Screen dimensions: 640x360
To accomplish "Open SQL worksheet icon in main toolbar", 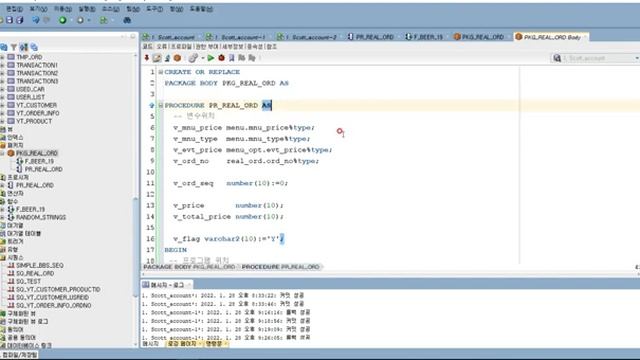I will (x=104, y=20).
